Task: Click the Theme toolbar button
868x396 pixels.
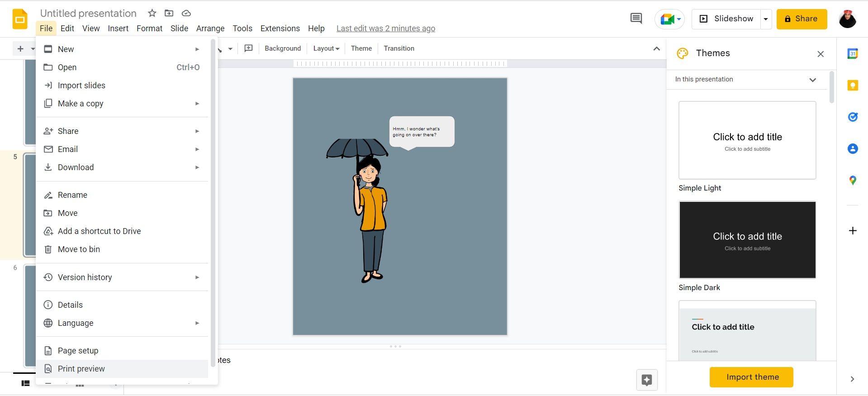Action: point(361,48)
